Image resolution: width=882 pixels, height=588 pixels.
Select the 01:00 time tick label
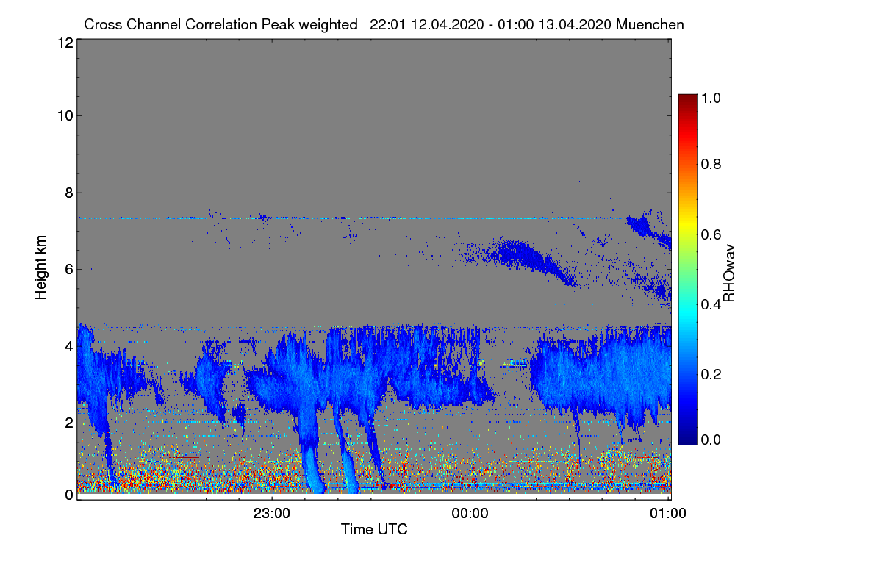(669, 514)
